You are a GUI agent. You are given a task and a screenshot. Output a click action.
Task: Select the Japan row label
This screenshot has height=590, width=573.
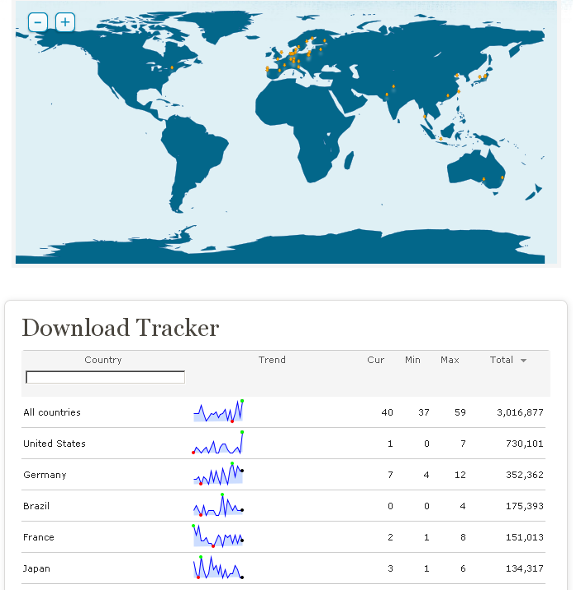(x=36, y=569)
